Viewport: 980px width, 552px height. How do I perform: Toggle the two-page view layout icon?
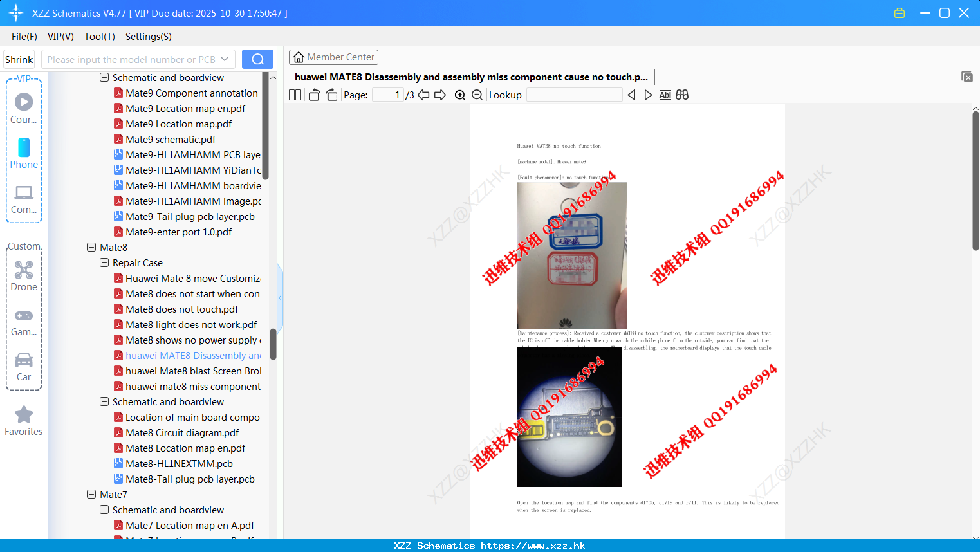tap(295, 95)
